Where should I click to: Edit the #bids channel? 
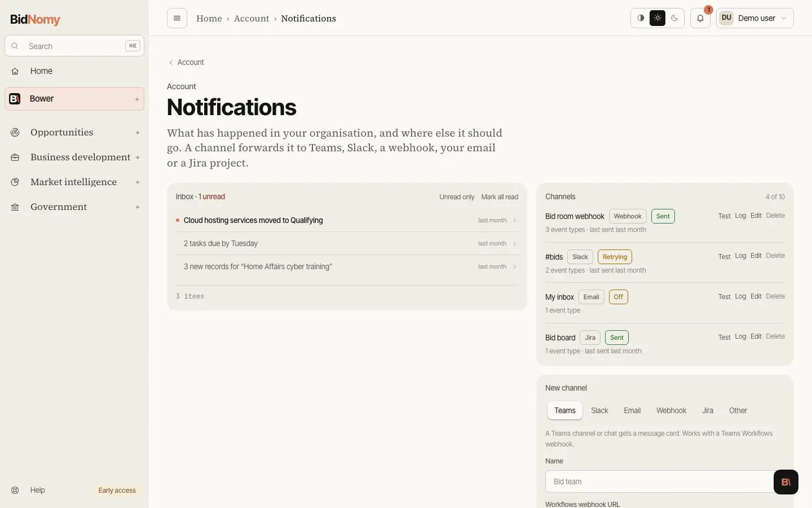click(x=756, y=256)
